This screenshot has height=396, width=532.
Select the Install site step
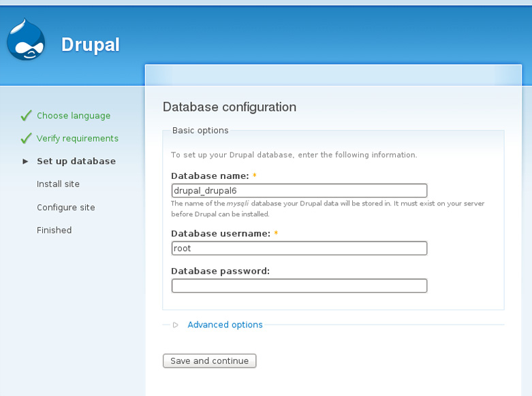click(x=58, y=184)
